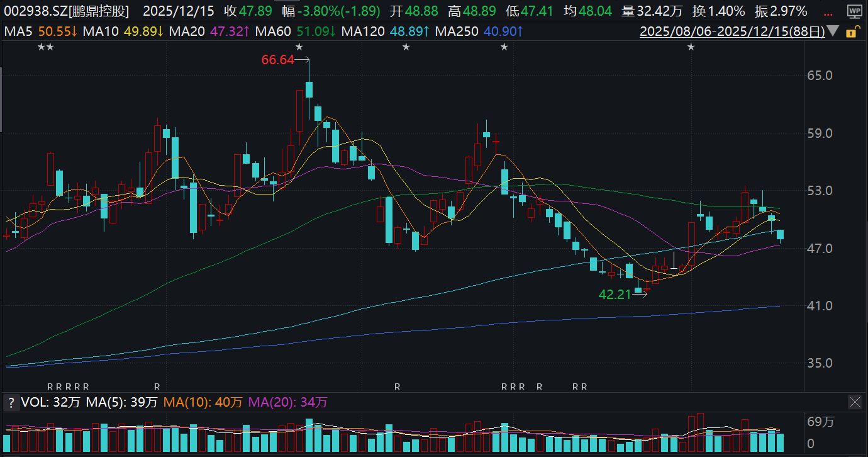
Task: Close the volume indicator panel with X
Action: point(855,402)
